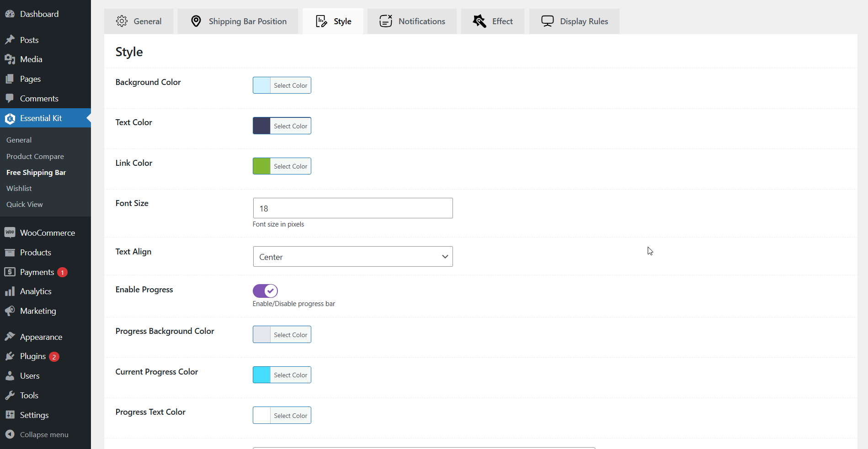Click the WooCommerce icon in sidebar
This screenshot has width=868, height=449.
click(x=10, y=232)
